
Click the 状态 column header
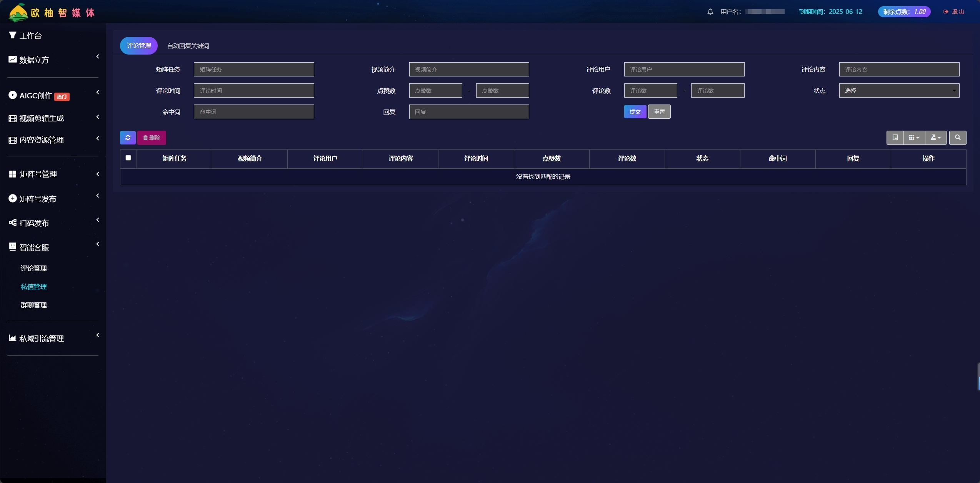[x=702, y=159]
